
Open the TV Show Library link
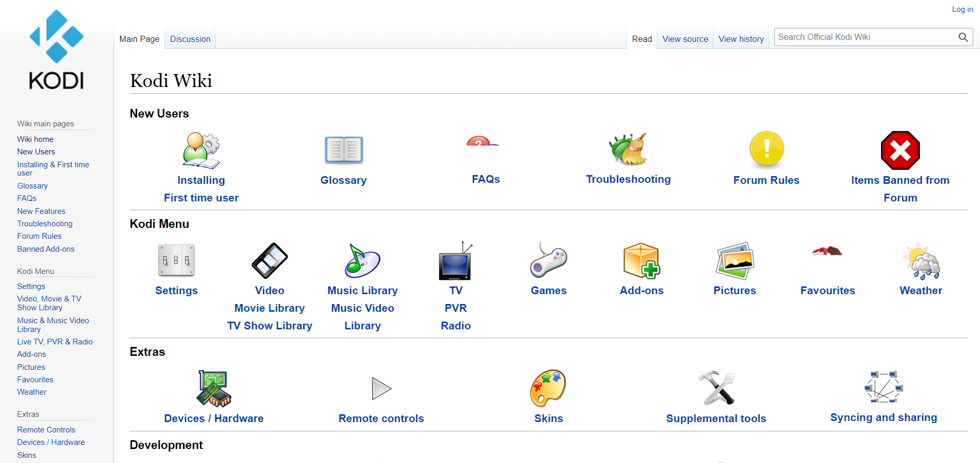(269, 326)
